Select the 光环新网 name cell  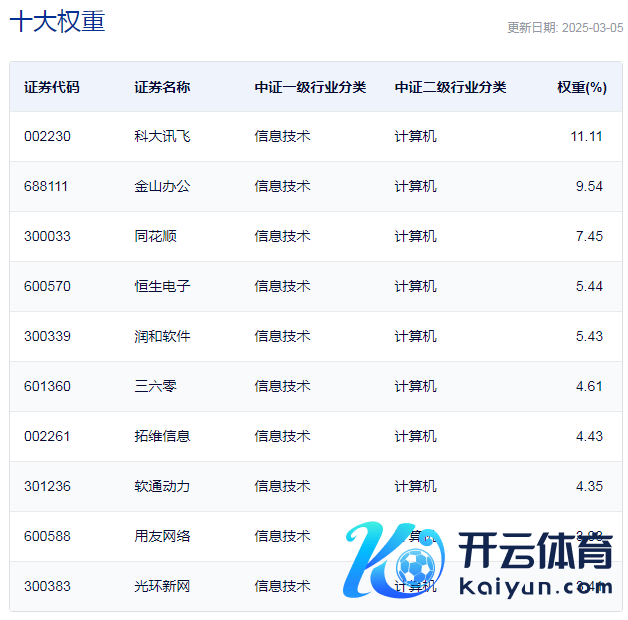[x=162, y=586]
